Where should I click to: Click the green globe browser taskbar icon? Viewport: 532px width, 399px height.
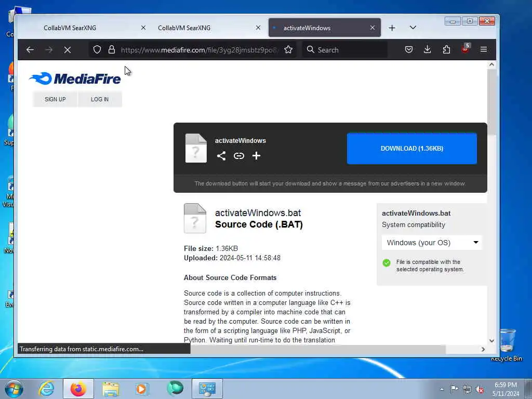pyautogui.click(x=175, y=389)
